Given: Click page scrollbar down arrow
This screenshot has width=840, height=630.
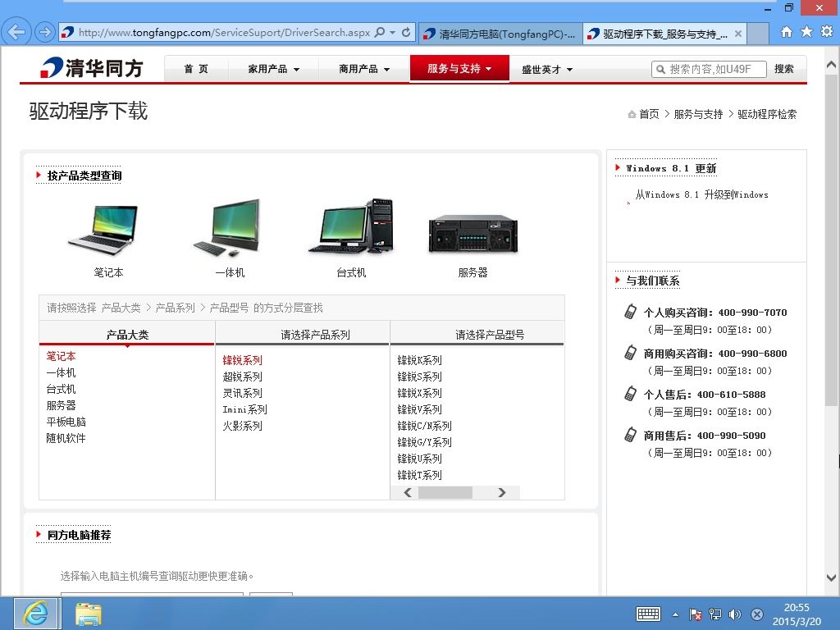Looking at the screenshot, I should click(831, 578).
